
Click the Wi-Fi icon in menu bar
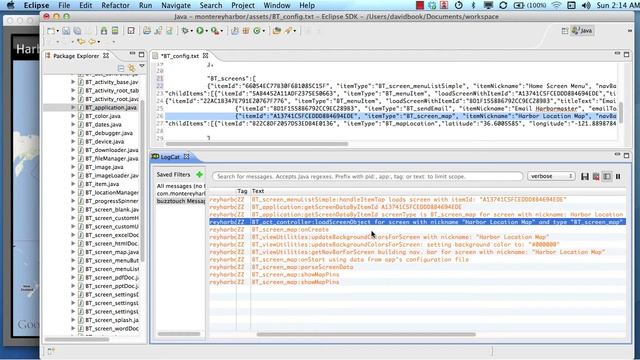tap(556, 5)
